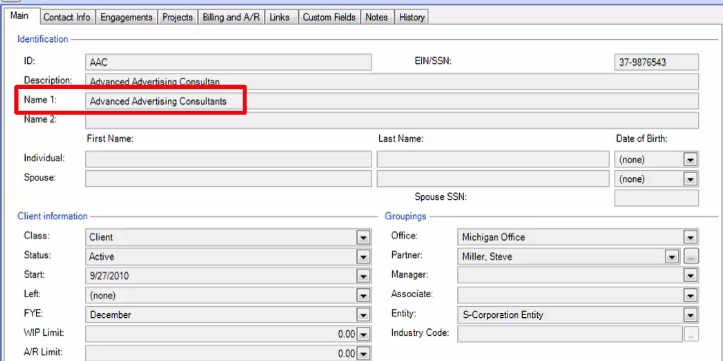
Task: Click the Partner browse ellipsis button
Action: (691, 257)
